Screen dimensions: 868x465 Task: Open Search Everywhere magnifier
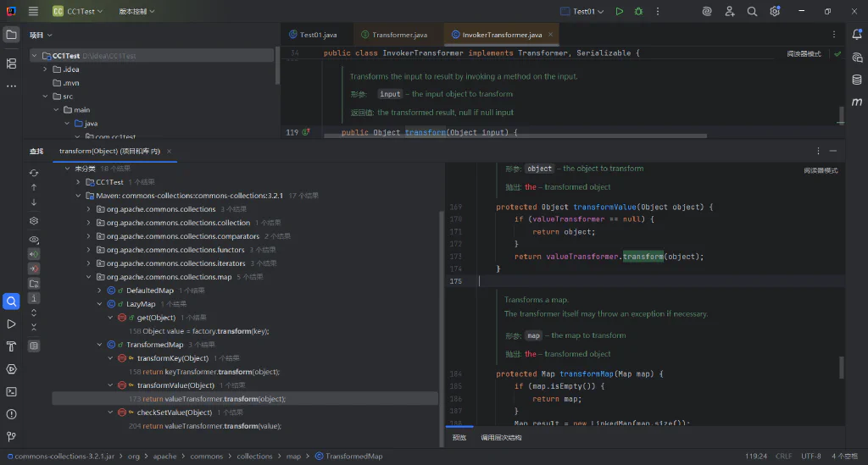[x=752, y=11]
